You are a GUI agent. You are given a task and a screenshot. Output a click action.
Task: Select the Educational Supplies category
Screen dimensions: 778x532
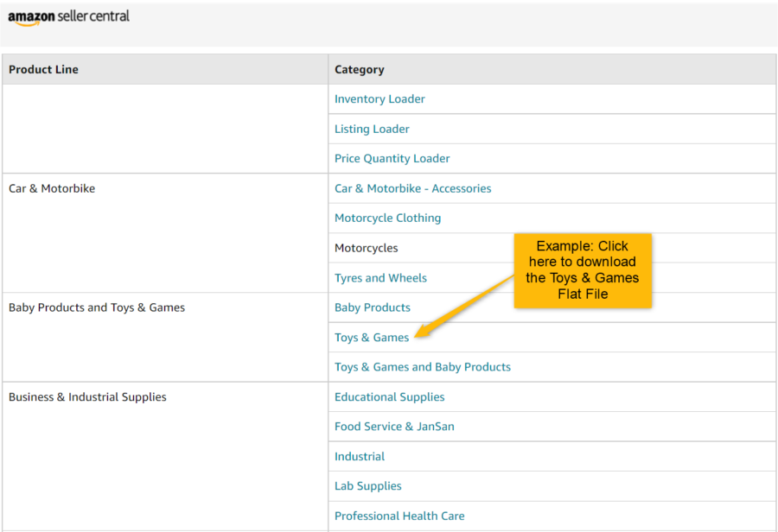(x=389, y=396)
